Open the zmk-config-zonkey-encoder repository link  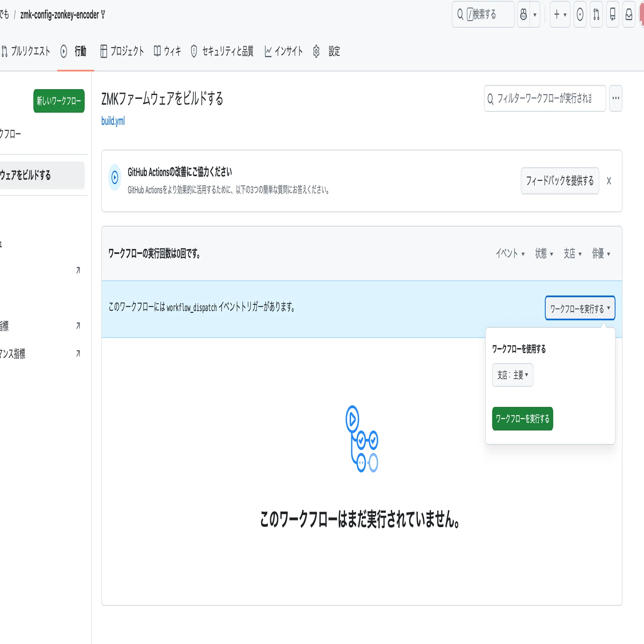[60, 15]
